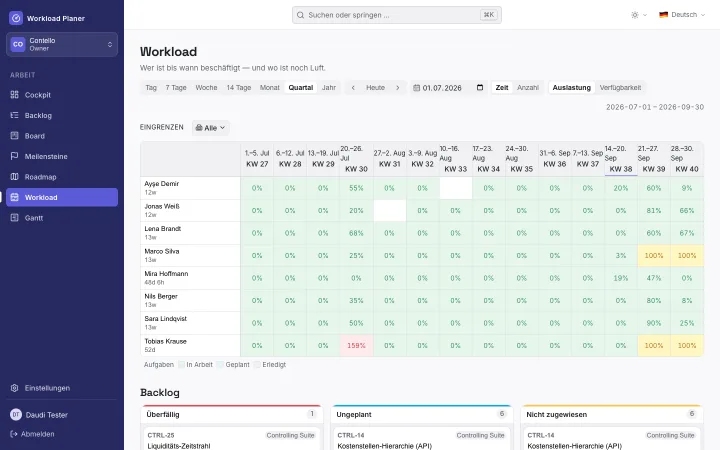This screenshot has height=450, width=720.
Task: Click the 01.07.2026 date input
Action: click(448, 88)
